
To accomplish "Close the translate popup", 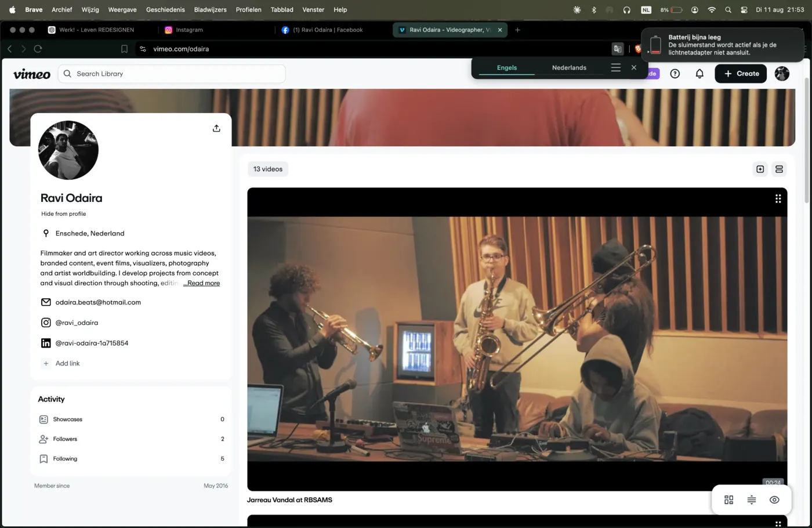I will click(x=634, y=67).
